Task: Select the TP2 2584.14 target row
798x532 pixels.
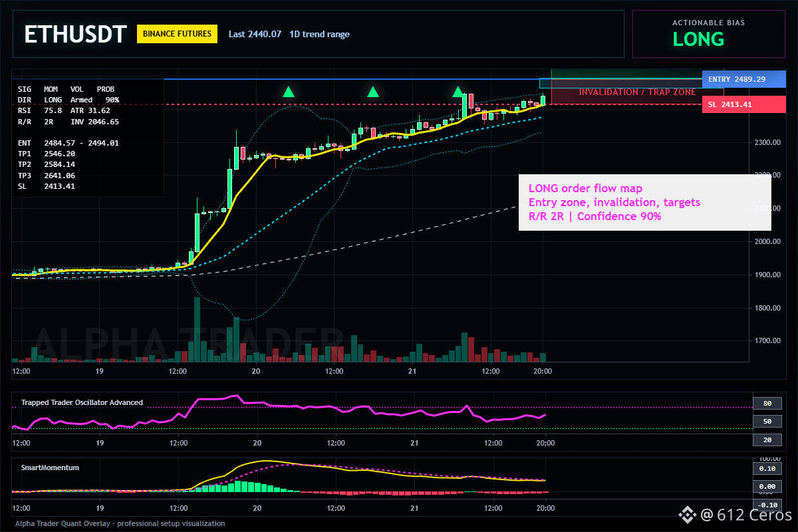Action: pyautogui.click(x=47, y=164)
